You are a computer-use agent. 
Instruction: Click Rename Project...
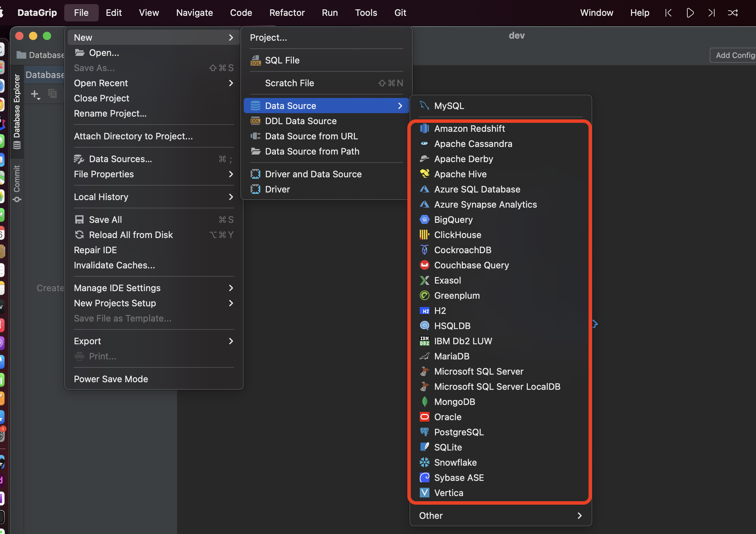click(x=154, y=113)
